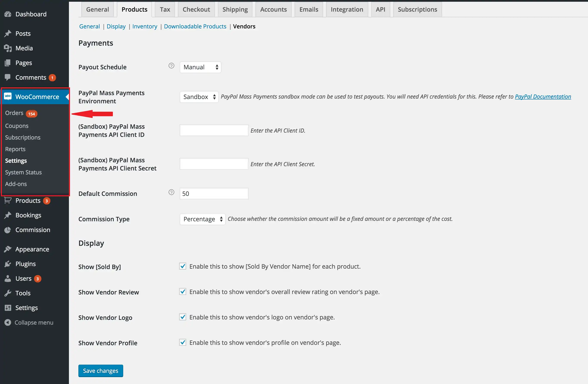Open Coupons under WooCommerce menu
588x384 pixels.
(x=17, y=126)
